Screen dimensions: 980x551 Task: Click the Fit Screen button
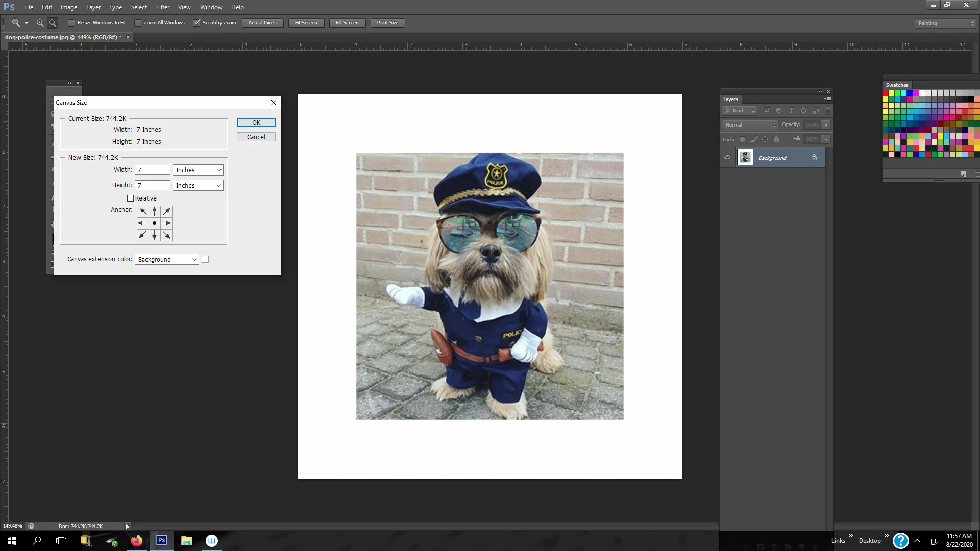(x=306, y=23)
